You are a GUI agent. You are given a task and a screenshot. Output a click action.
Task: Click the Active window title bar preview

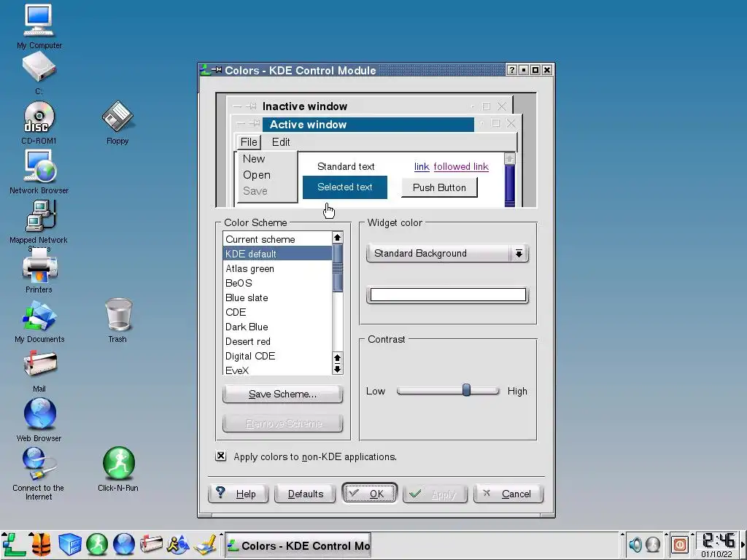[368, 124]
